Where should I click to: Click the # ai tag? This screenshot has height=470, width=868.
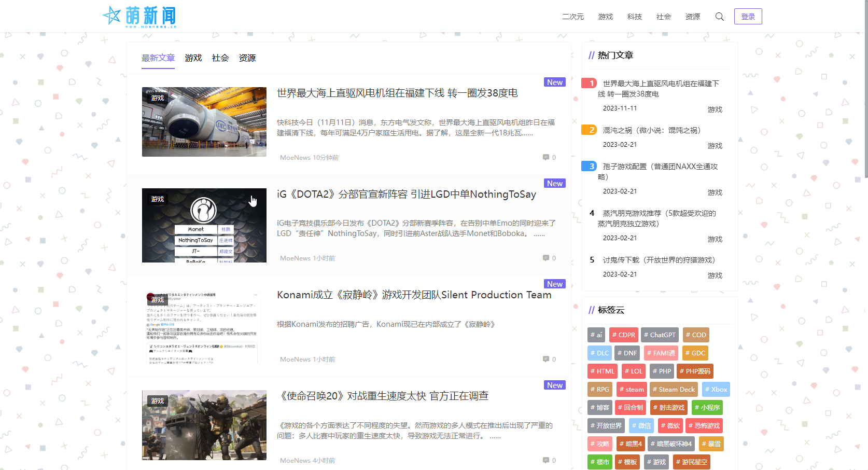(x=596, y=335)
